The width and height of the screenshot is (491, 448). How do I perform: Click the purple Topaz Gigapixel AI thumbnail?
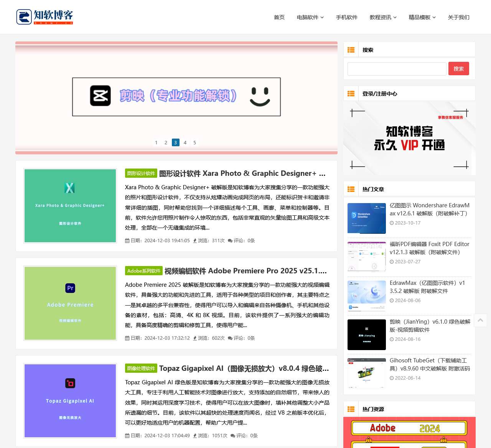point(70,401)
